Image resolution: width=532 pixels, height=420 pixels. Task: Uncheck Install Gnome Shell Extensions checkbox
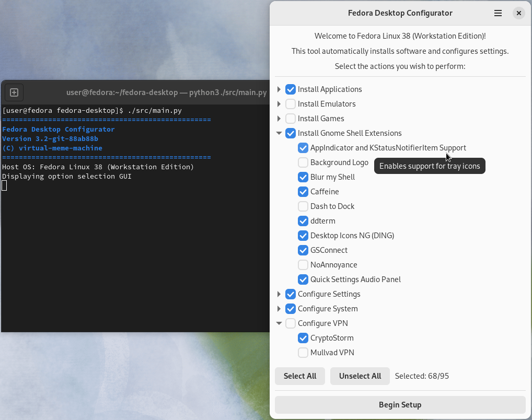coord(291,133)
